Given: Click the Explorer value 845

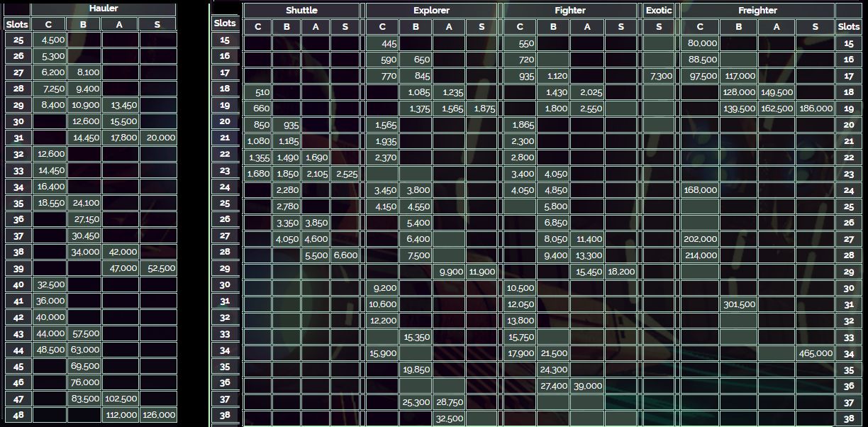Looking at the screenshot, I should point(416,76).
